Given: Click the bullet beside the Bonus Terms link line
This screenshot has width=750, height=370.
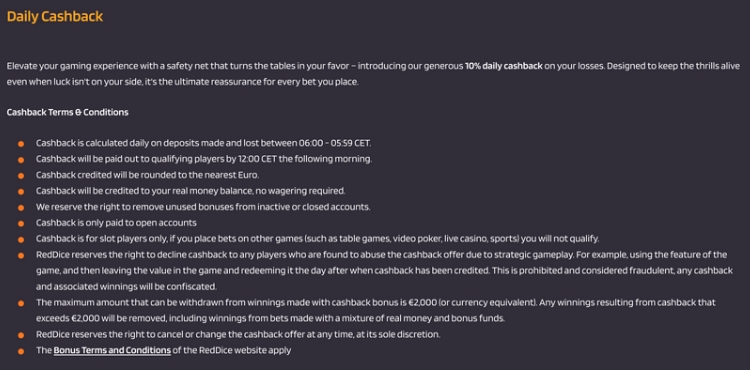Looking at the screenshot, I should tap(21, 351).
